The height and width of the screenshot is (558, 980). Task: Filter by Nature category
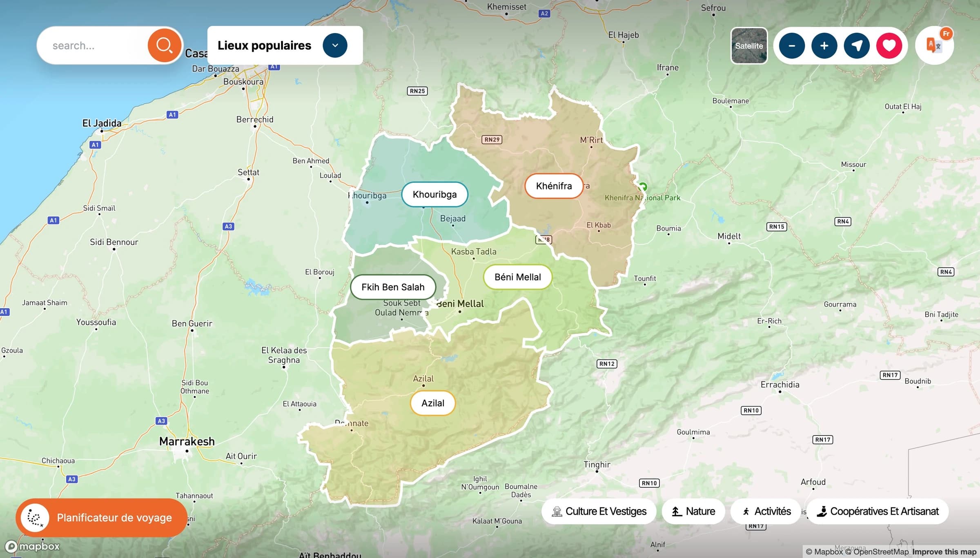(693, 511)
